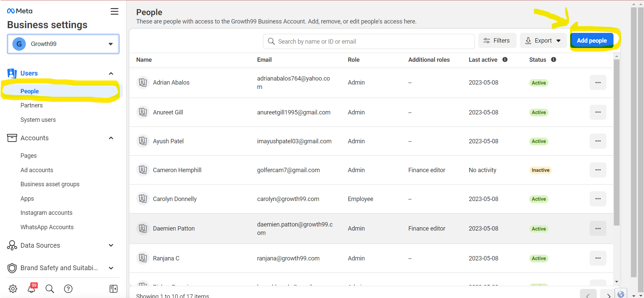Click the Users section icon
Image resolution: width=644 pixels, height=298 pixels.
[x=12, y=73]
